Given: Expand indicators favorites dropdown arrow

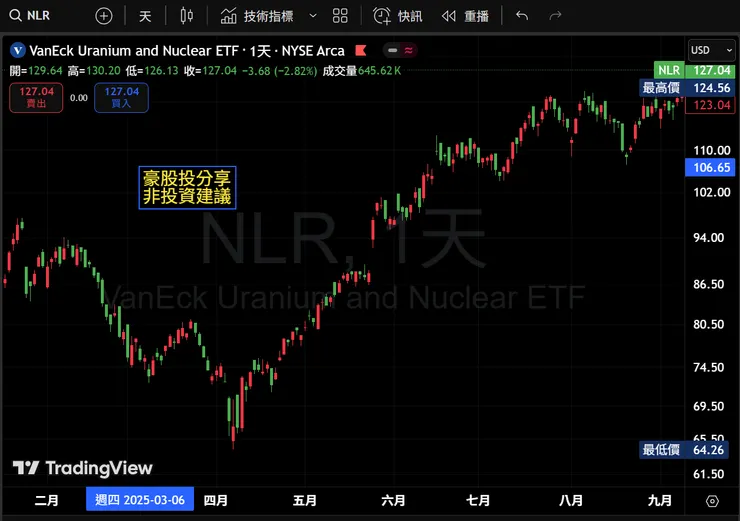Looking at the screenshot, I should (x=313, y=16).
